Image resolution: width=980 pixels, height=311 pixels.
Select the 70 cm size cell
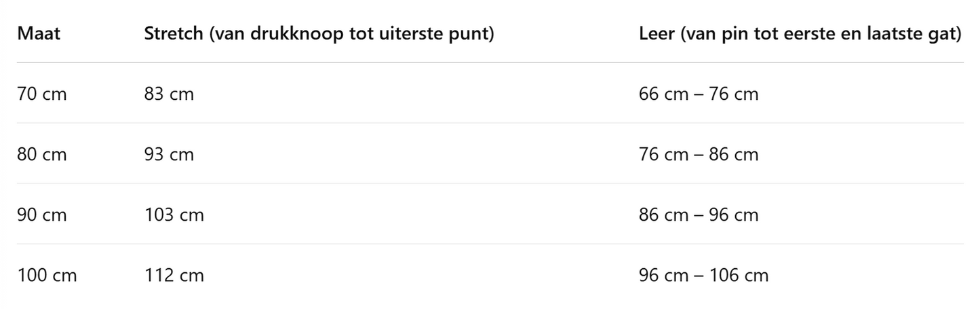[42, 94]
